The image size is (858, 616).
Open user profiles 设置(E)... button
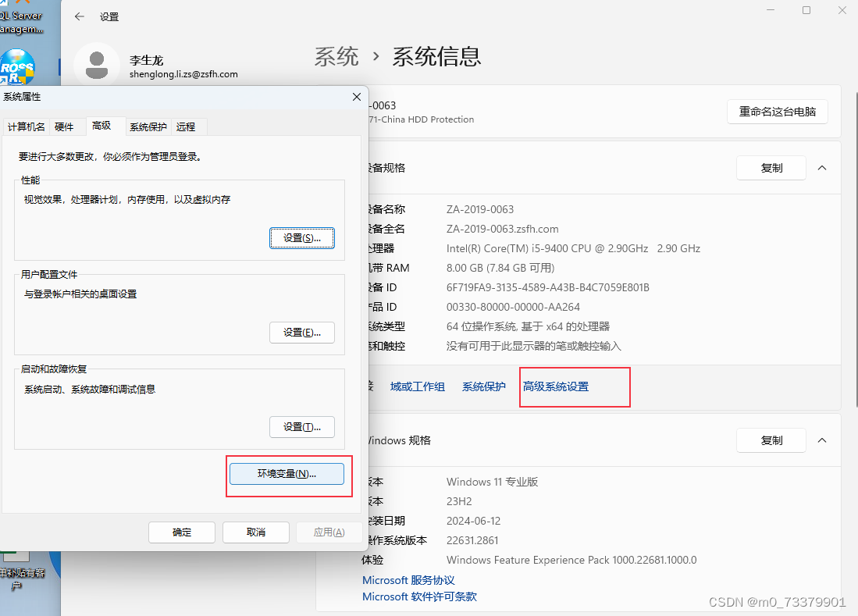point(302,333)
